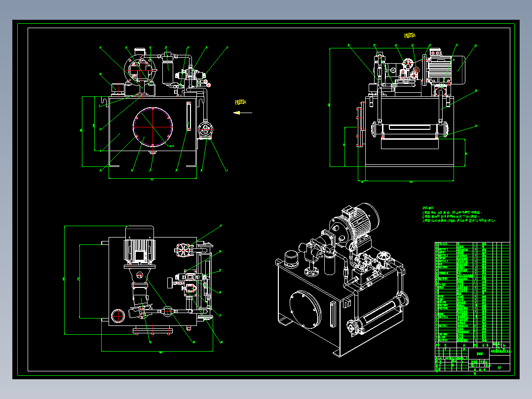Select the red circular filler cap in the plan view

[118, 316]
